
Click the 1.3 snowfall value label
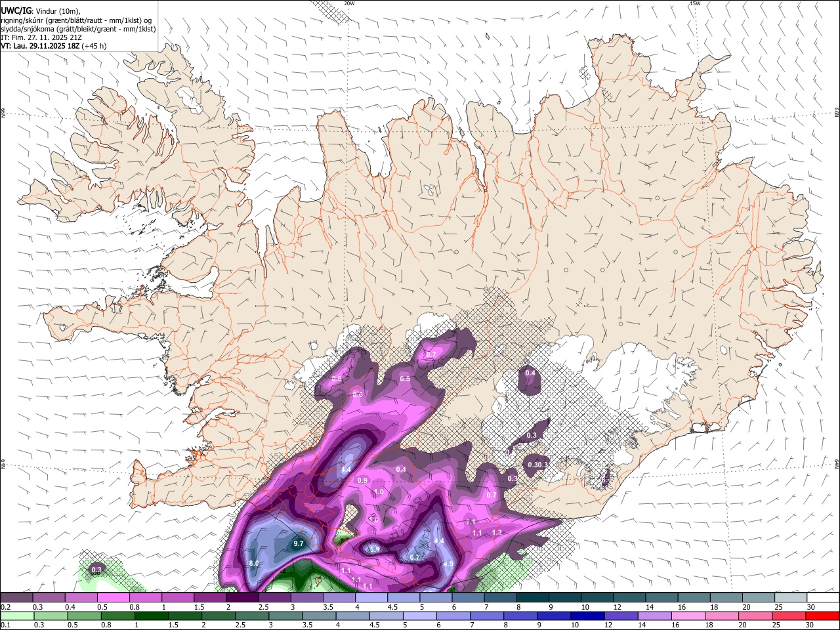pos(497,532)
